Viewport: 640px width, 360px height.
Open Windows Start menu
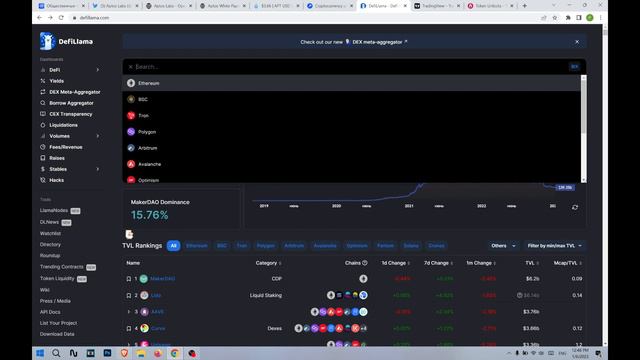pos(40,353)
